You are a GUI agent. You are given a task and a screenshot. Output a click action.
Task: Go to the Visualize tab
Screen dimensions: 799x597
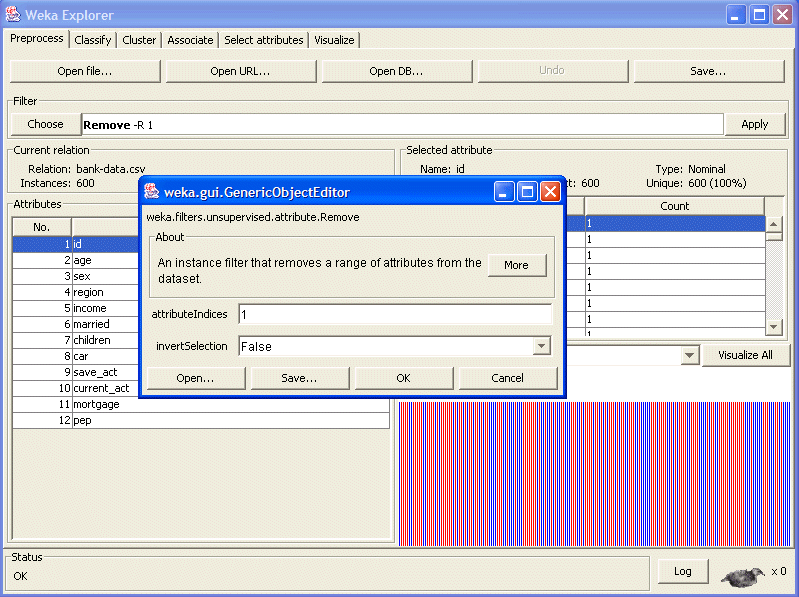point(334,40)
